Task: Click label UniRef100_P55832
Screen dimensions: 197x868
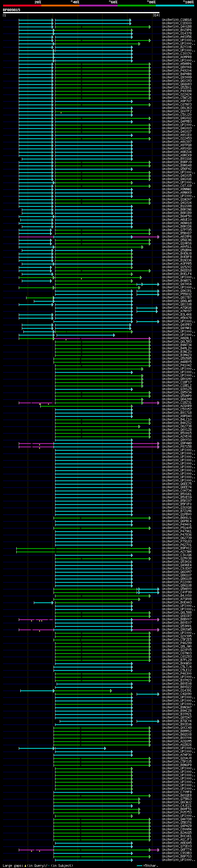Action: coord(176,294)
